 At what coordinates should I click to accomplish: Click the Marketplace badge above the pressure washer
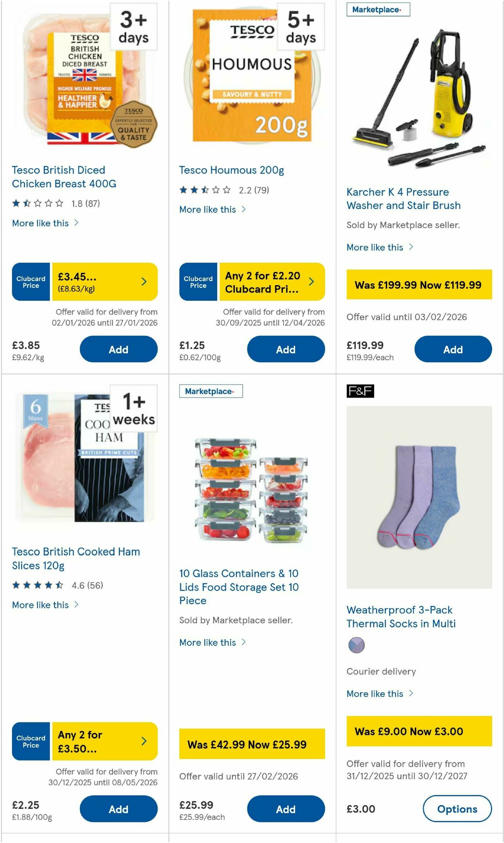pyautogui.click(x=377, y=10)
